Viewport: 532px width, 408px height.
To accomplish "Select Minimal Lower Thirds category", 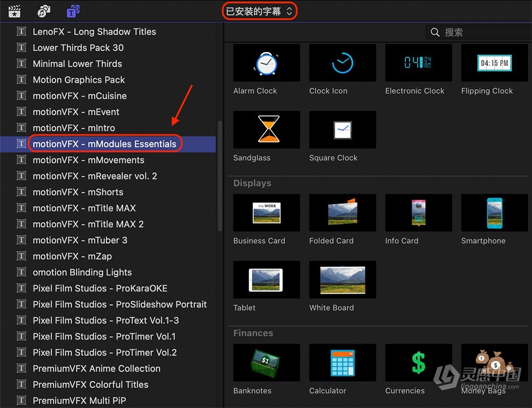I will click(108, 64).
